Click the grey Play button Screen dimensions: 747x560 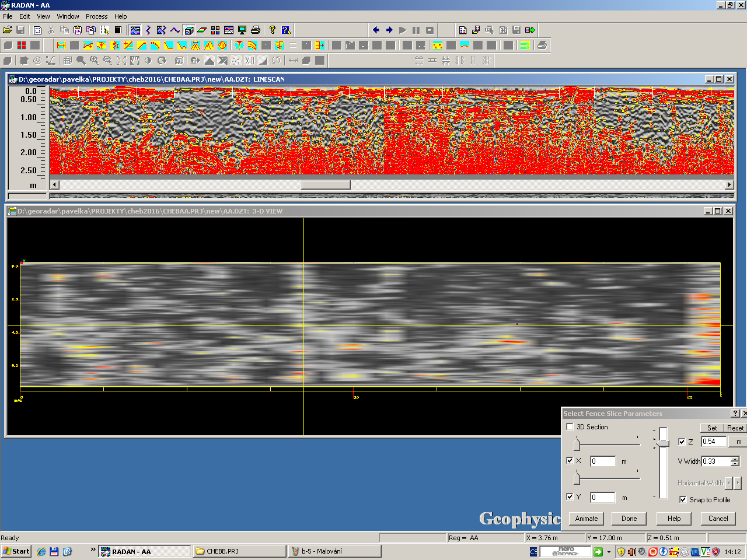pos(403,30)
